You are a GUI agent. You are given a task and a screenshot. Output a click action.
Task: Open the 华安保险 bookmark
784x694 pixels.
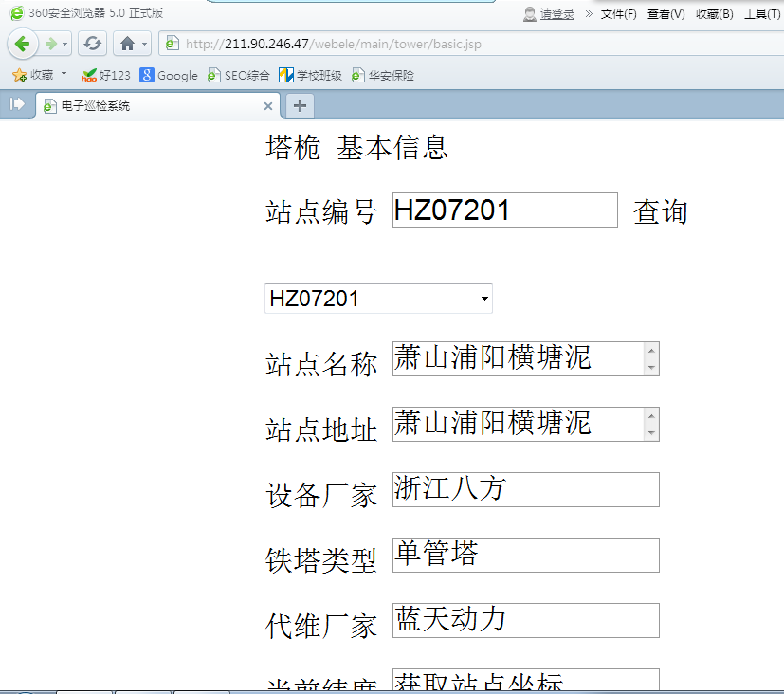pos(383,76)
